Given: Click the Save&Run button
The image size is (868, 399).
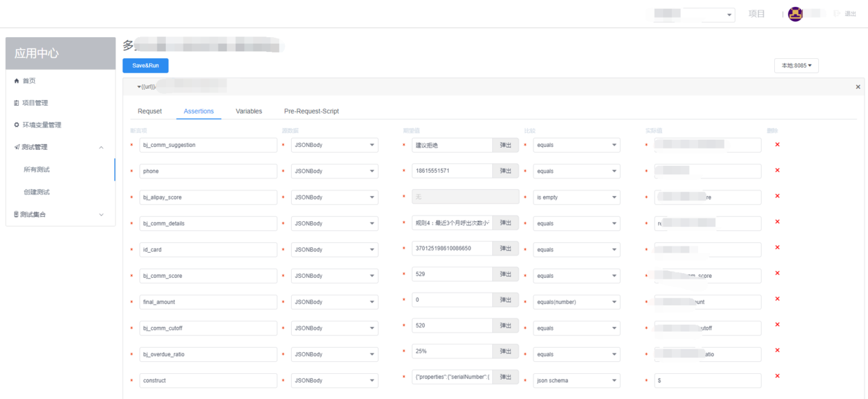Looking at the screenshot, I should point(146,65).
